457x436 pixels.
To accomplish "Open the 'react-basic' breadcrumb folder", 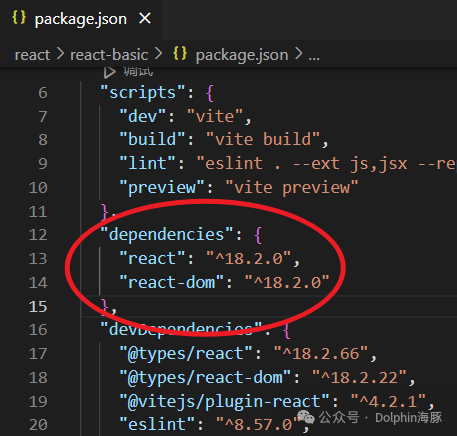I will [x=109, y=55].
